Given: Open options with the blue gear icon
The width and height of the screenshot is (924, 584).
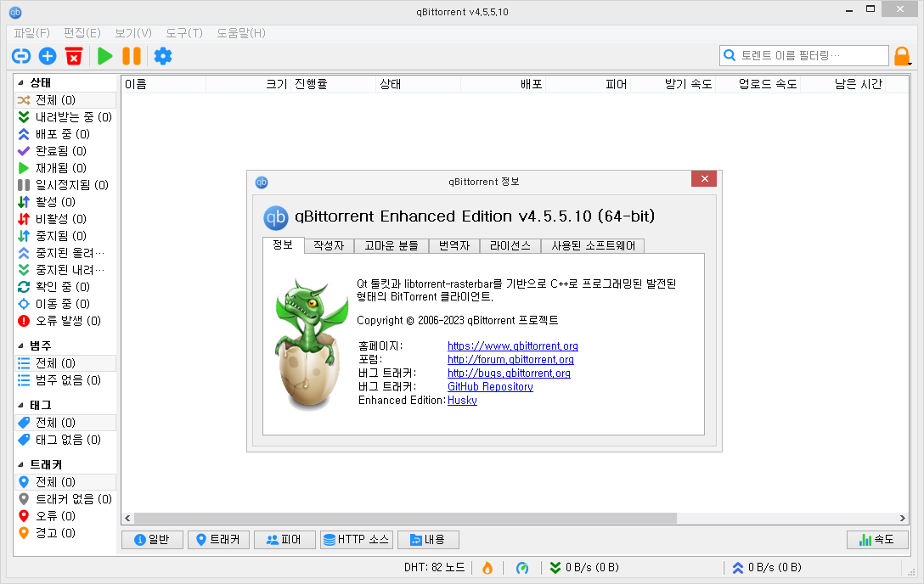Looking at the screenshot, I should [x=163, y=56].
